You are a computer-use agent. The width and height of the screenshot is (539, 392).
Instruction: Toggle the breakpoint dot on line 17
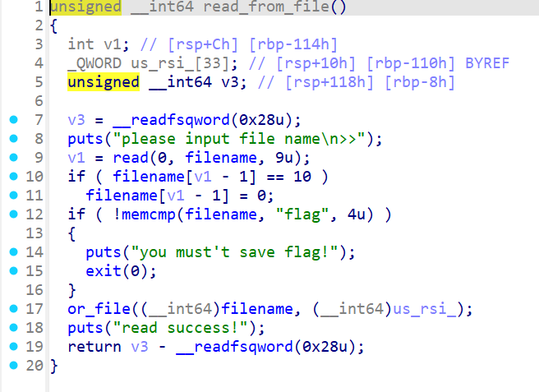pos(13,309)
